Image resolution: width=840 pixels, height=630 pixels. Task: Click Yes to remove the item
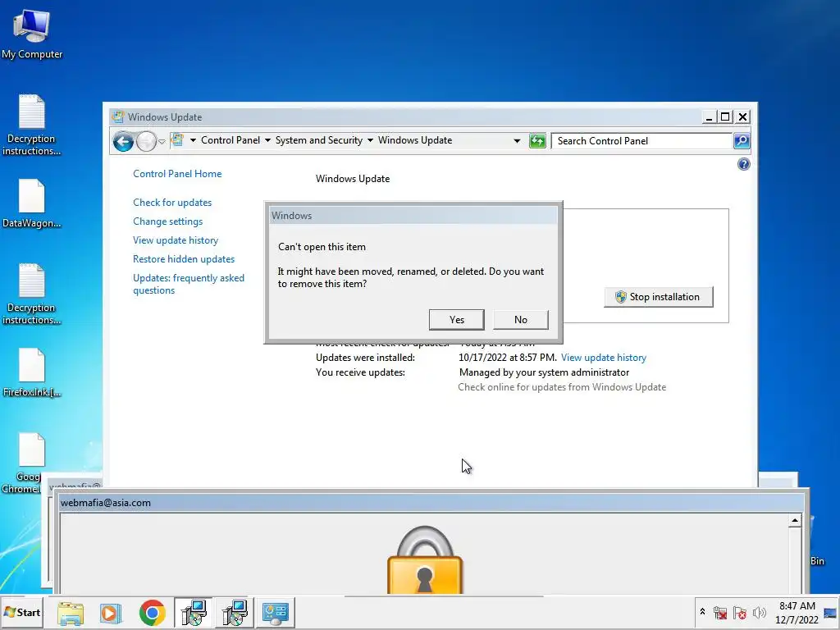456,320
